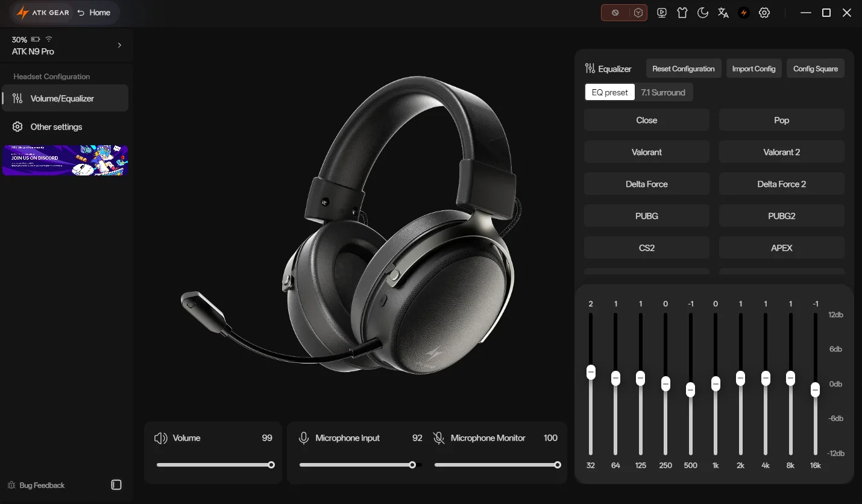This screenshot has width=862, height=504.
Task: Click the Microphone Monitor value 100
Action: (550, 438)
